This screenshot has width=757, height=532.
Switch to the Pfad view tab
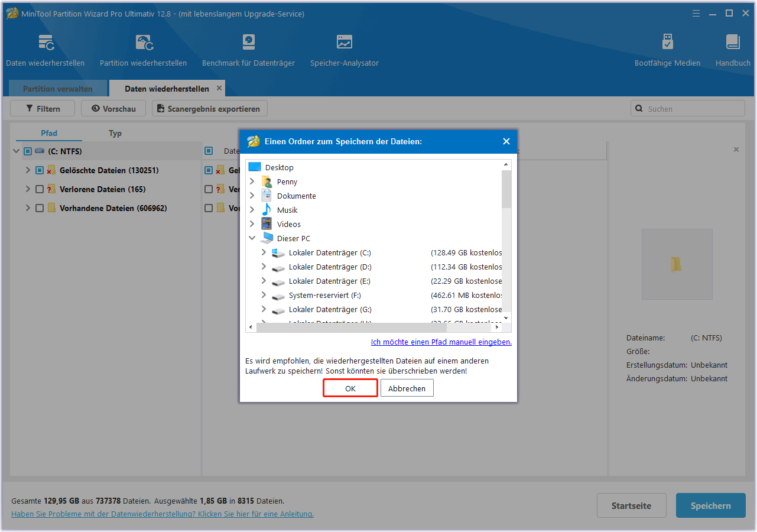[49, 133]
